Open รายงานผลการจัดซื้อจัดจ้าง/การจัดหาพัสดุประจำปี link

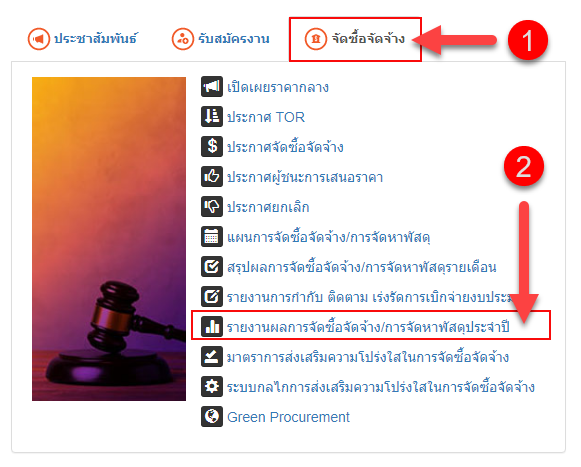[x=368, y=327]
